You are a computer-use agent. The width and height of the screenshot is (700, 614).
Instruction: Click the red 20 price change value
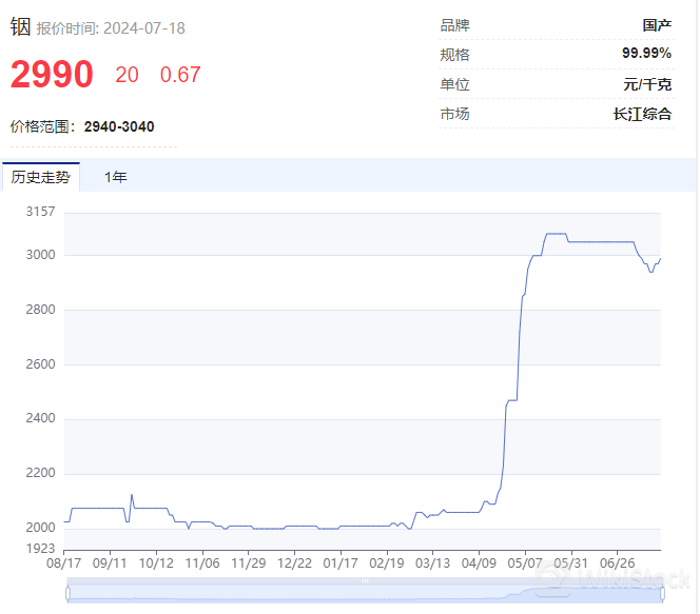coord(127,75)
